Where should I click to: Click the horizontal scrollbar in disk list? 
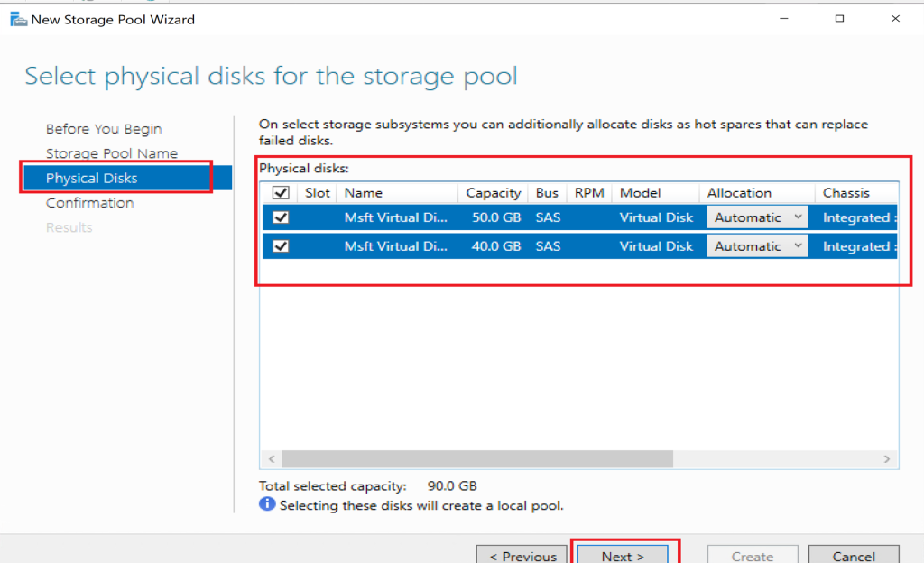[x=478, y=459]
